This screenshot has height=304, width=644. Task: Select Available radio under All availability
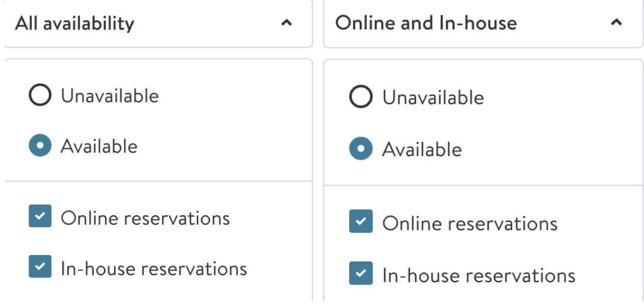40,145
